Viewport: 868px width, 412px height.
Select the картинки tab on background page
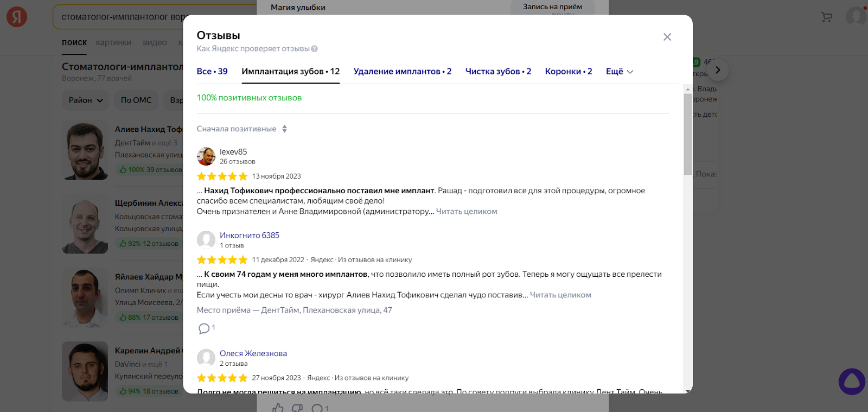click(x=113, y=42)
